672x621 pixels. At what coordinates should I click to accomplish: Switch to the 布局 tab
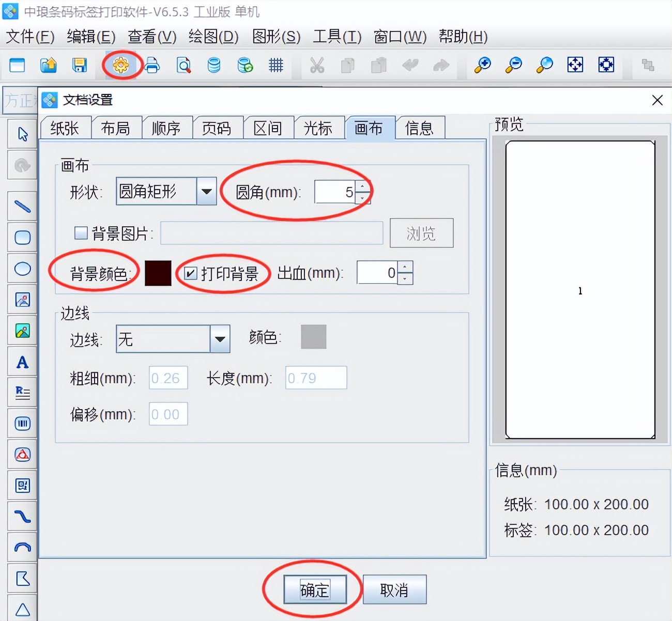click(116, 128)
